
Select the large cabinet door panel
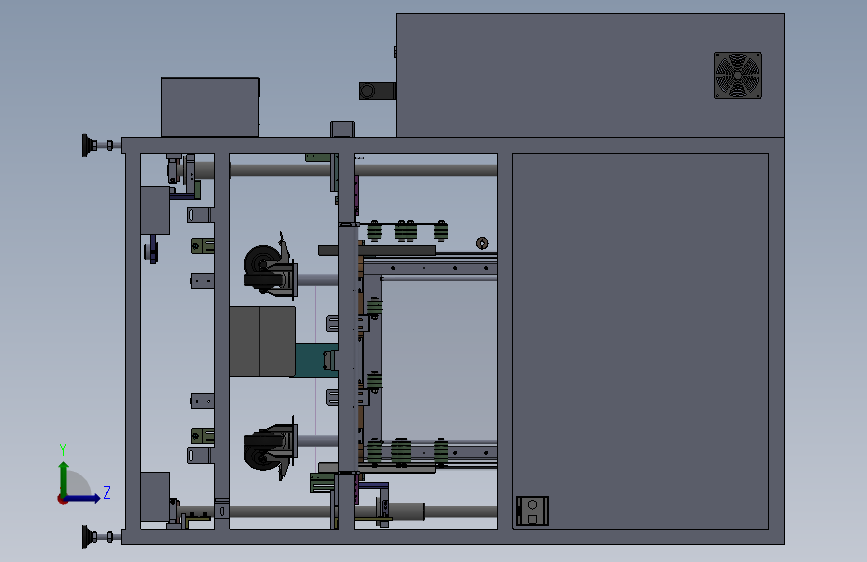click(640, 341)
